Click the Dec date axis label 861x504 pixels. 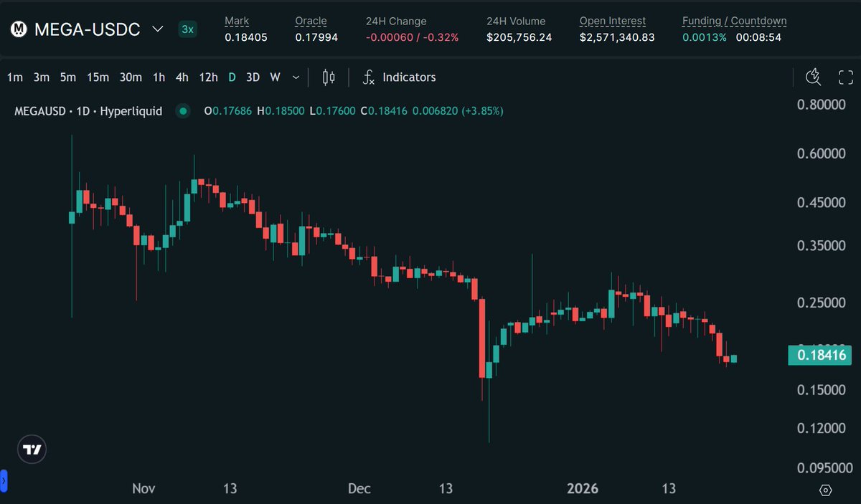pyautogui.click(x=359, y=488)
